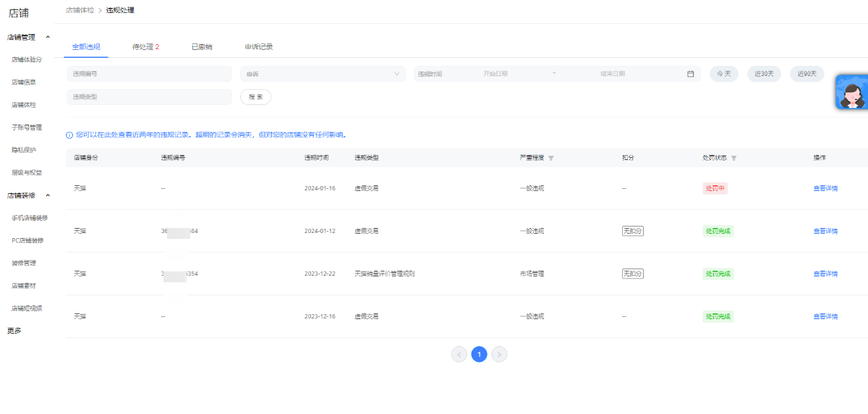Collapse the 店铺装修 sidebar section
The width and height of the screenshot is (868, 414).
48,195
